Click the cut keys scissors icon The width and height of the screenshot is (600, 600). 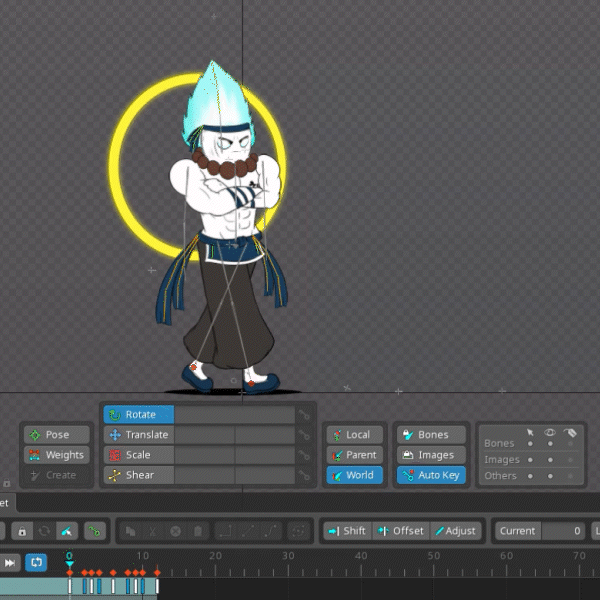click(x=152, y=531)
